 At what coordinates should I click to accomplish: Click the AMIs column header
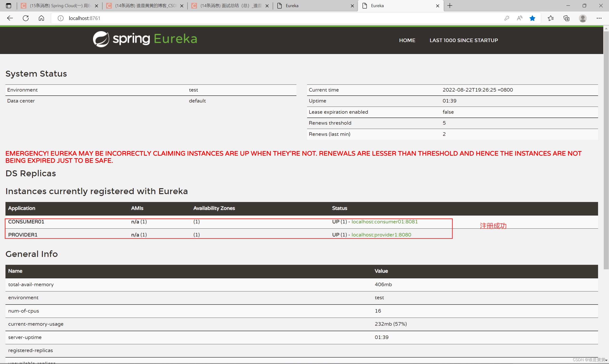point(137,208)
